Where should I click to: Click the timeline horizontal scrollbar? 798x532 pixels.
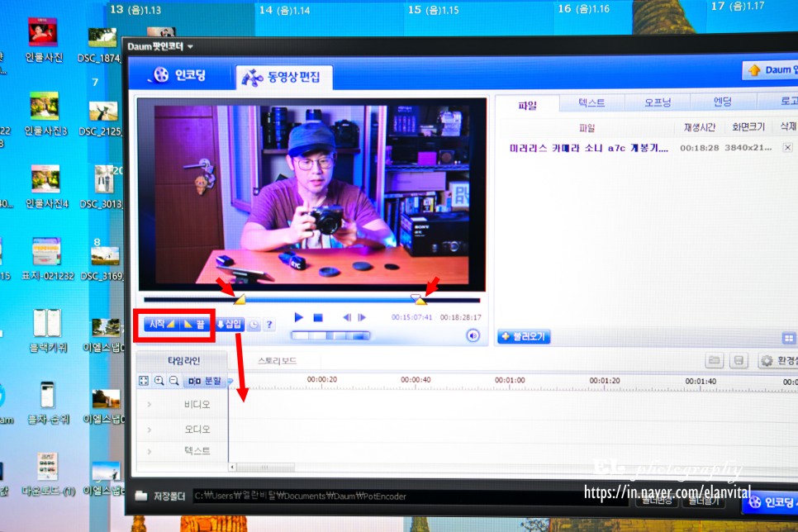pyautogui.click(x=264, y=468)
